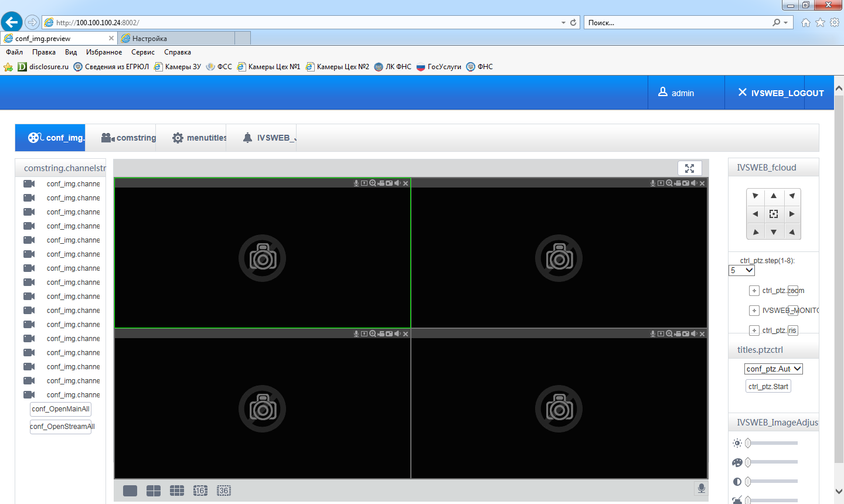This screenshot has height=504, width=844.
Task: Click the PTZ center focus icon
Action: [x=774, y=214]
